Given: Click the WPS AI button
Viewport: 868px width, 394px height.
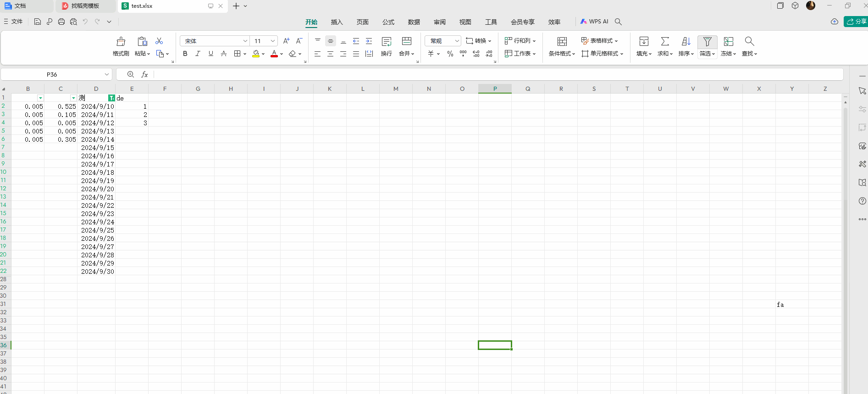Looking at the screenshot, I should click(594, 22).
